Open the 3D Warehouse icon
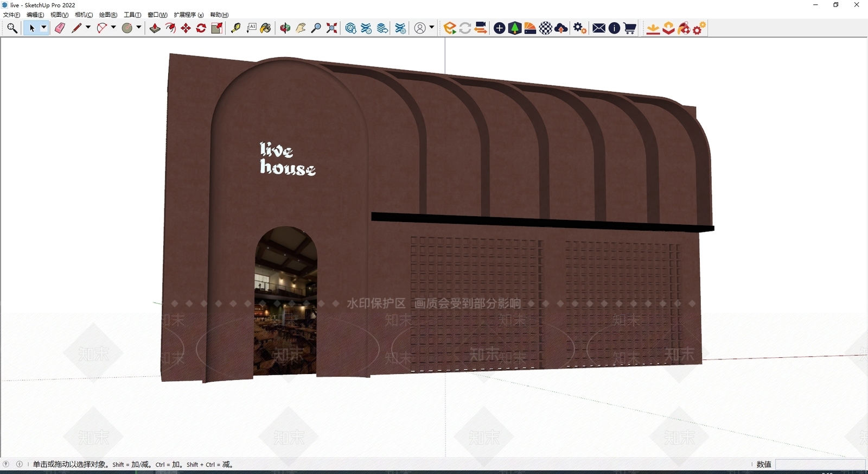Viewport: 868px width, 474px height. (x=350, y=28)
